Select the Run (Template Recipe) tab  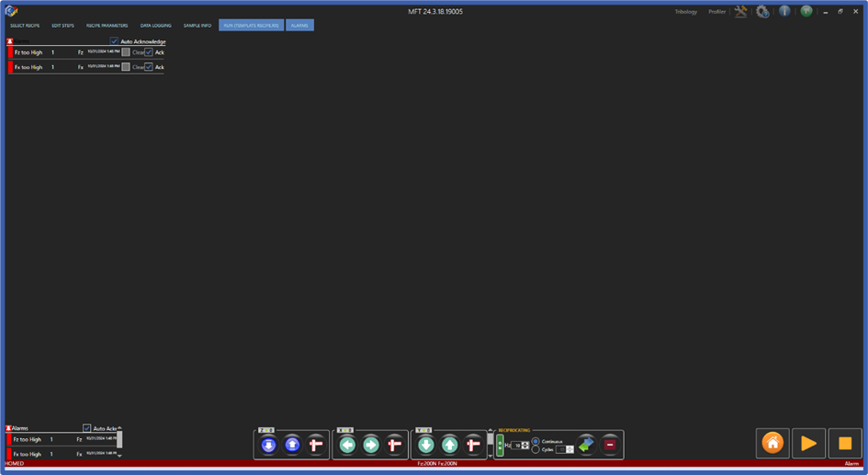[x=252, y=26]
